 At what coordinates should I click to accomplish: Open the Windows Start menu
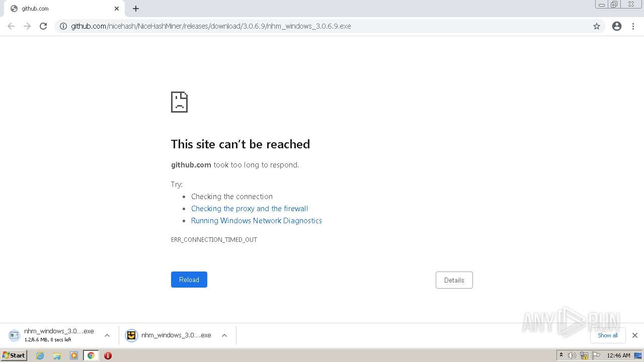coord(14,355)
